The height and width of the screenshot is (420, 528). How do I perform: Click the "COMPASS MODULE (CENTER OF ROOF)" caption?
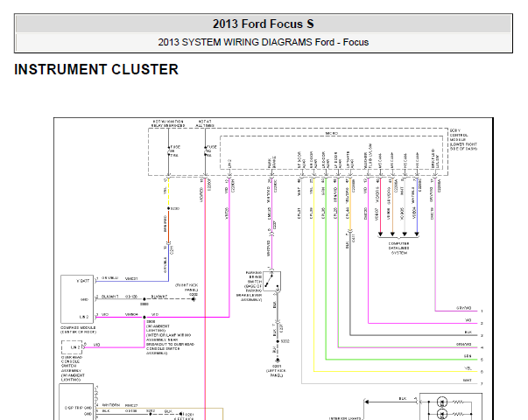78,330
